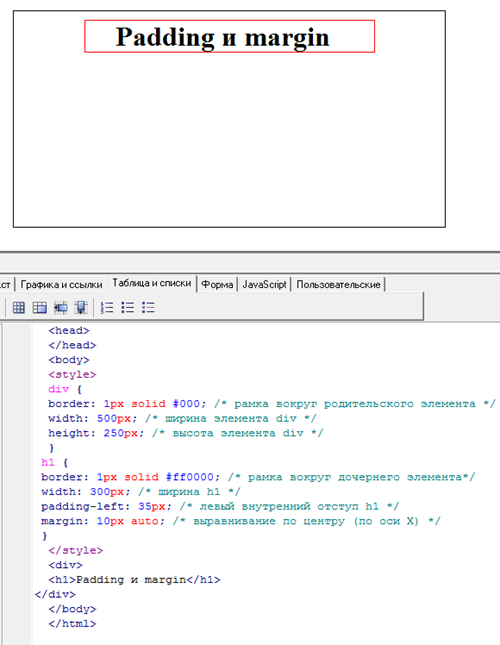Switch to the Пользовательские tab

pos(338,284)
